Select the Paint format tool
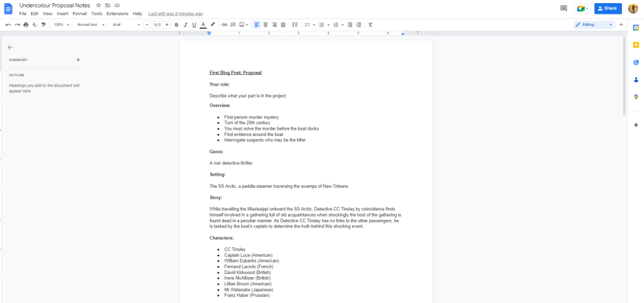Screen dimensions: 644x303 tap(43, 25)
